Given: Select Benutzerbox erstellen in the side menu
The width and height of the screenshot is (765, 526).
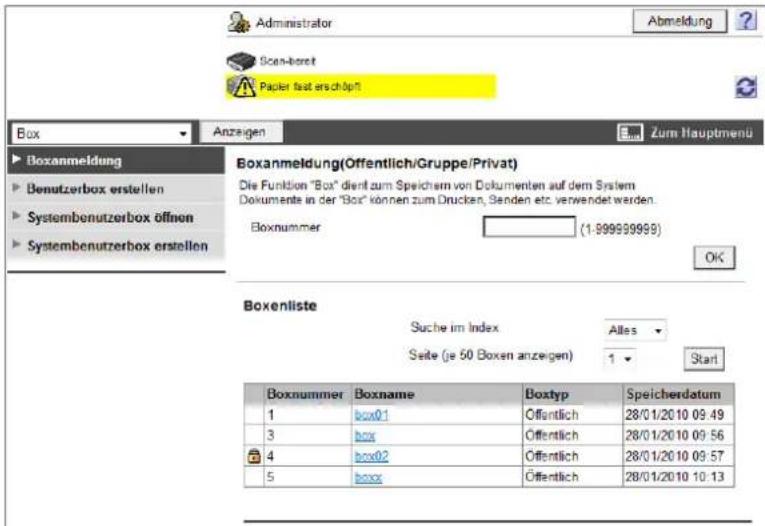Looking at the screenshot, I should tap(116, 189).
